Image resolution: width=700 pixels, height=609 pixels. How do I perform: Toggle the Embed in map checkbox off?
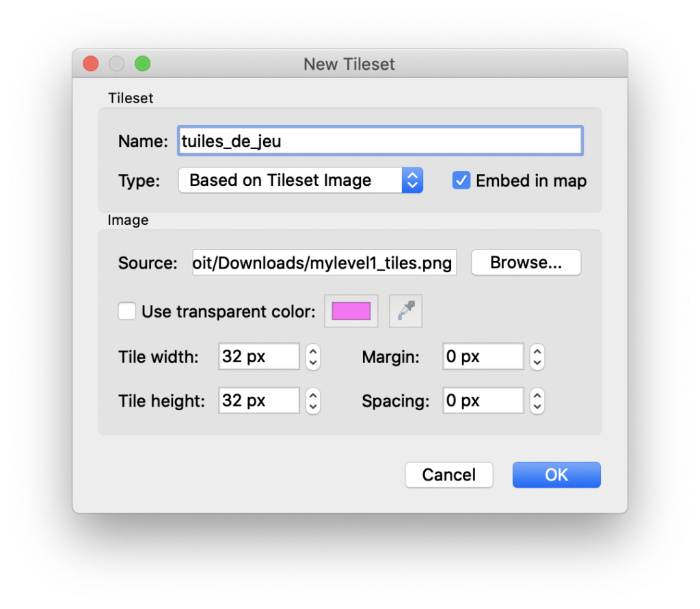pos(461,180)
